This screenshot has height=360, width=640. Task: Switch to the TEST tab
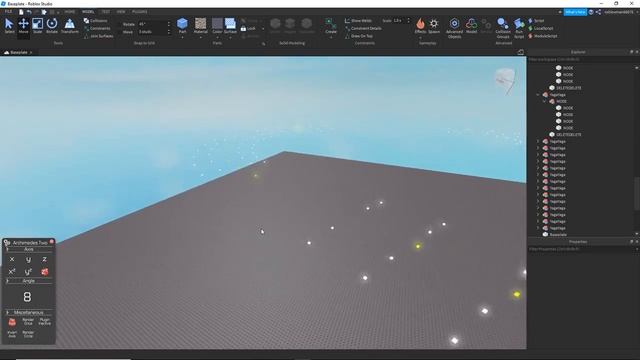105,12
